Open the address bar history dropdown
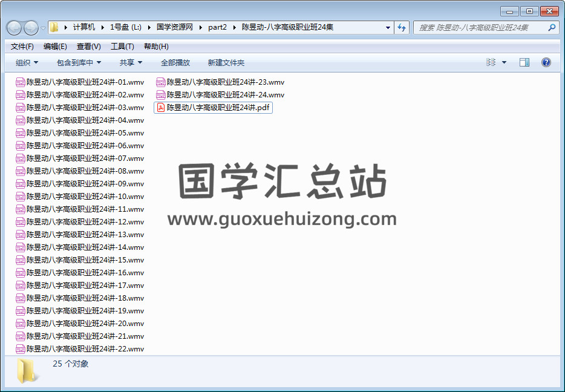 388,27
